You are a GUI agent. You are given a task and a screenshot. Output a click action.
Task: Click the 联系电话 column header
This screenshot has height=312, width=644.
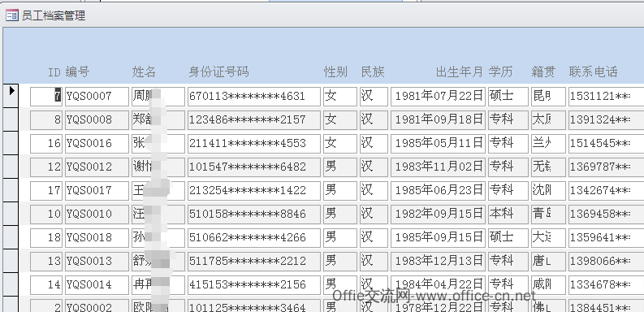point(594,72)
